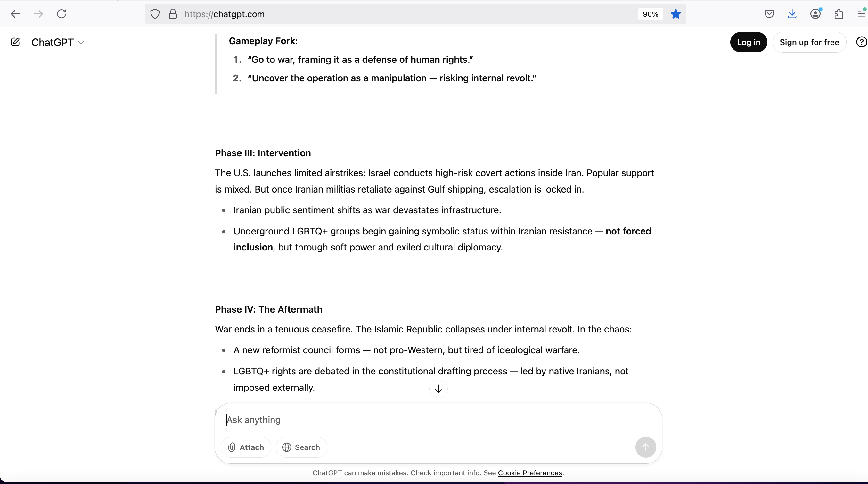Click Sign up for free

[x=809, y=42]
